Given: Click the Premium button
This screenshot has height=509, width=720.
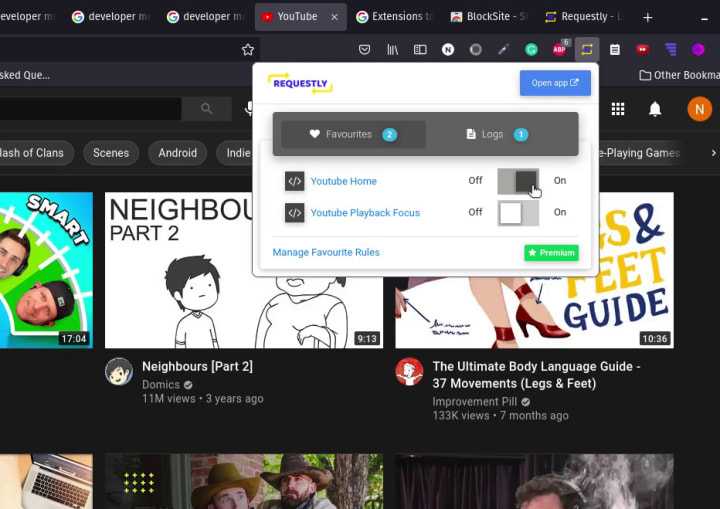Looking at the screenshot, I should tap(551, 253).
